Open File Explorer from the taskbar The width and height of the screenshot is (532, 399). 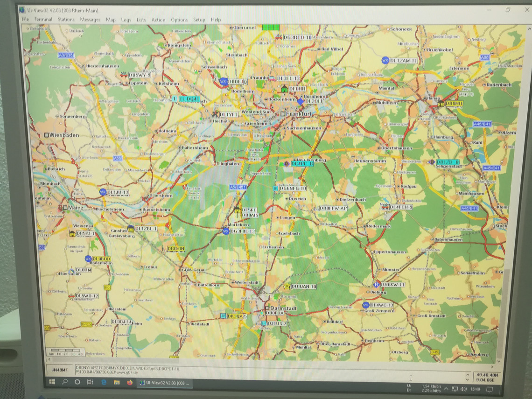[116, 382]
